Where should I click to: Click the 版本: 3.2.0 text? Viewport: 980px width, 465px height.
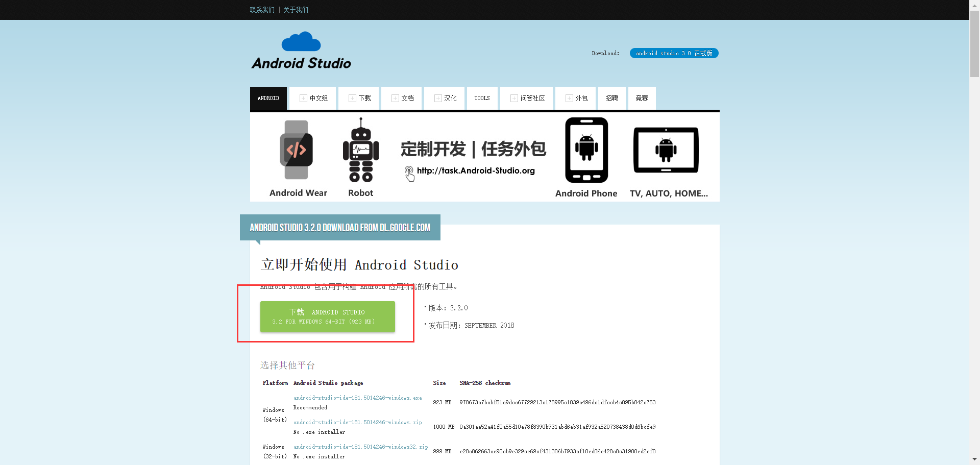pos(448,308)
